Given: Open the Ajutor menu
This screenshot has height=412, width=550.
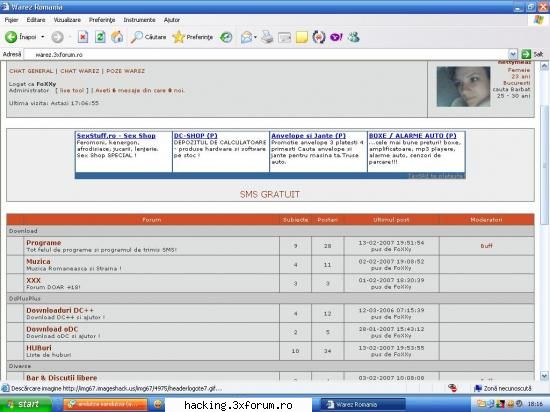Looking at the screenshot, I should pyautogui.click(x=172, y=20).
